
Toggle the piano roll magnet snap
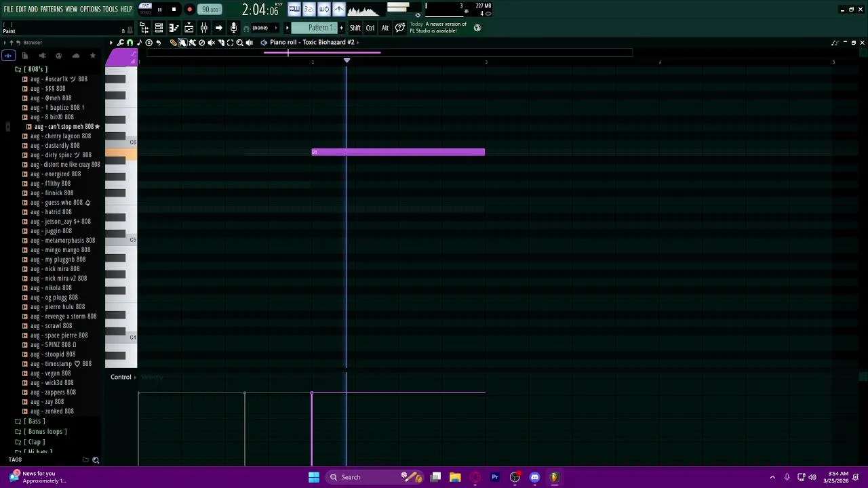[x=130, y=43]
